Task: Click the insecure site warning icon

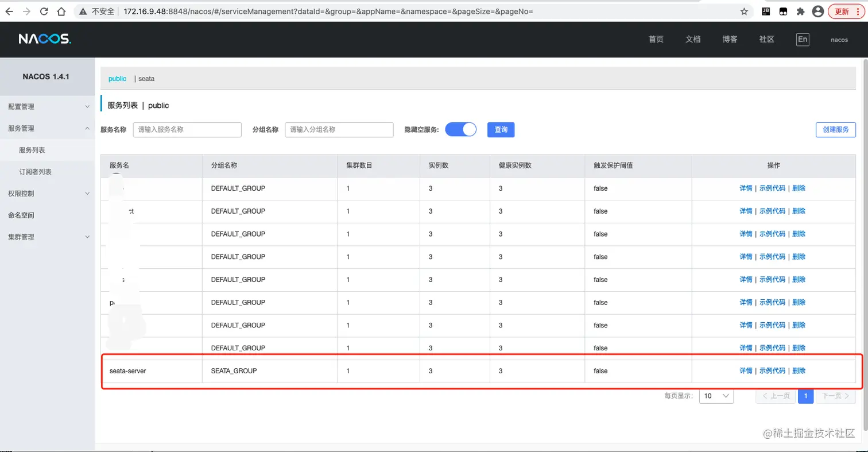Action: 83,11
